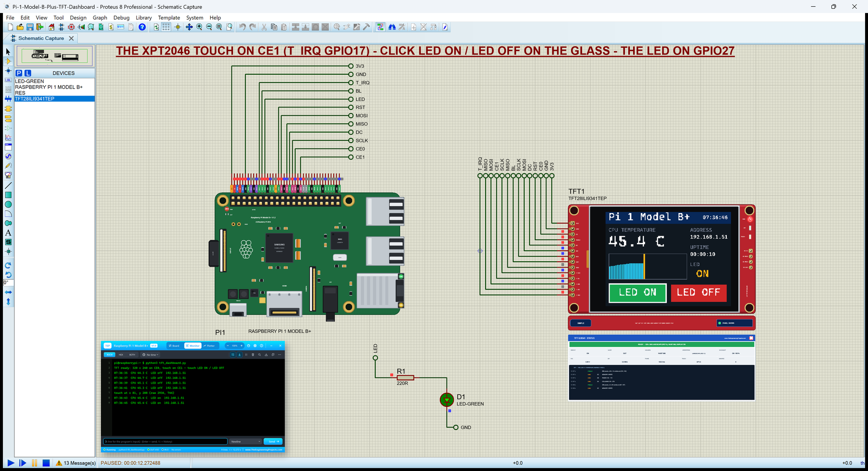Click the Undo toolbar icon
Screen dimensions: 868x471
click(x=242, y=27)
